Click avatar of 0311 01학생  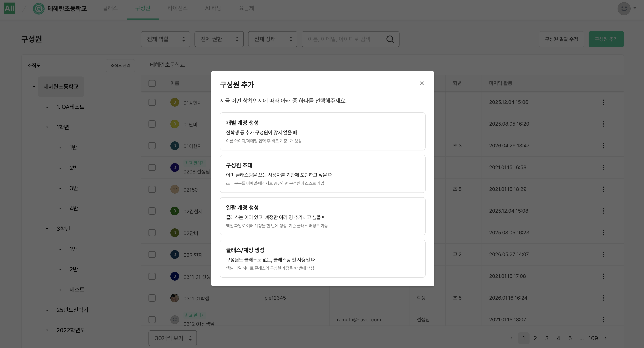[x=175, y=298]
